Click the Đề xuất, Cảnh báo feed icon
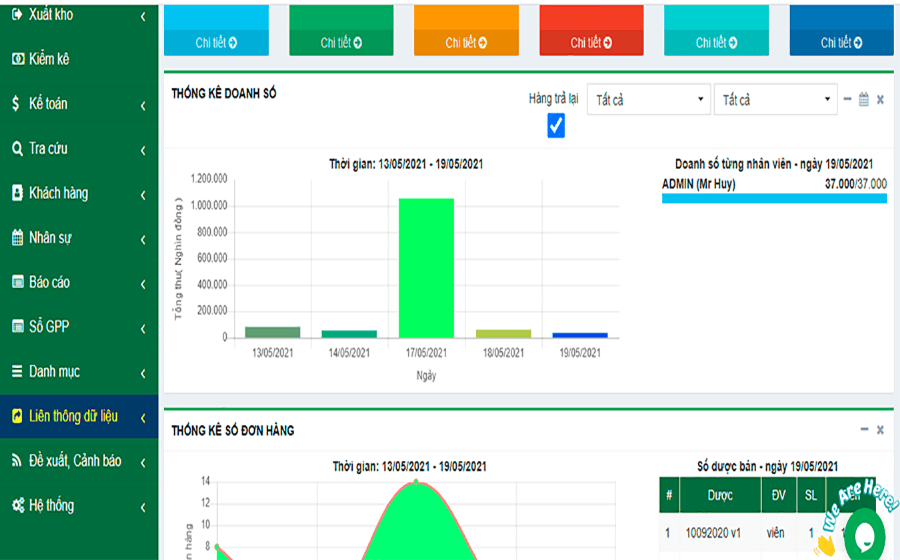900x560 pixels. tap(17, 460)
